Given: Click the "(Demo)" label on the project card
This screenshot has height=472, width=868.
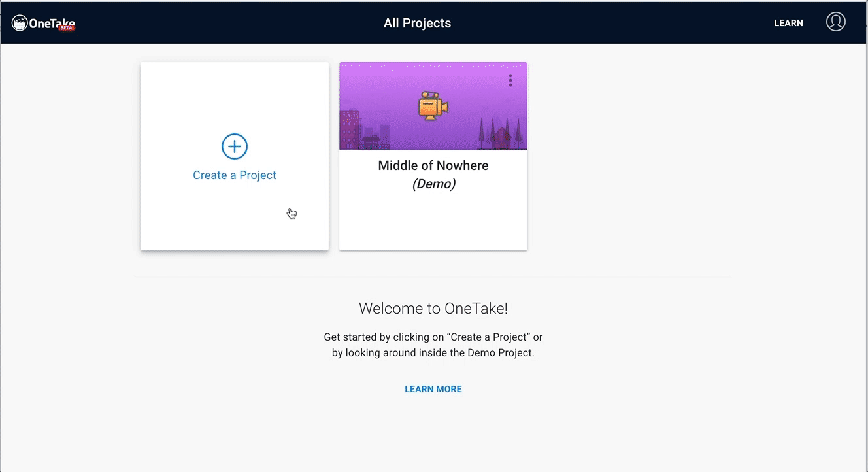Looking at the screenshot, I should [433, 184].
